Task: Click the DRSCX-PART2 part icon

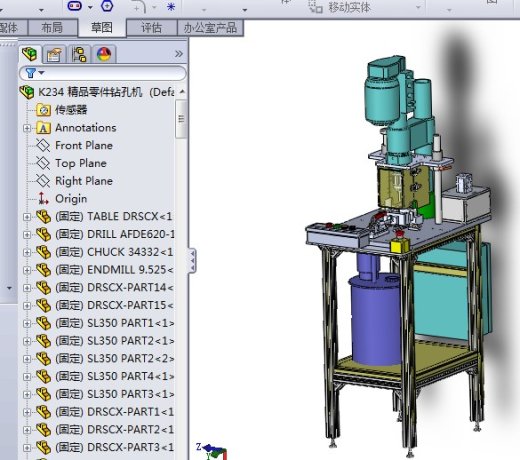Action: pos(43,430)
